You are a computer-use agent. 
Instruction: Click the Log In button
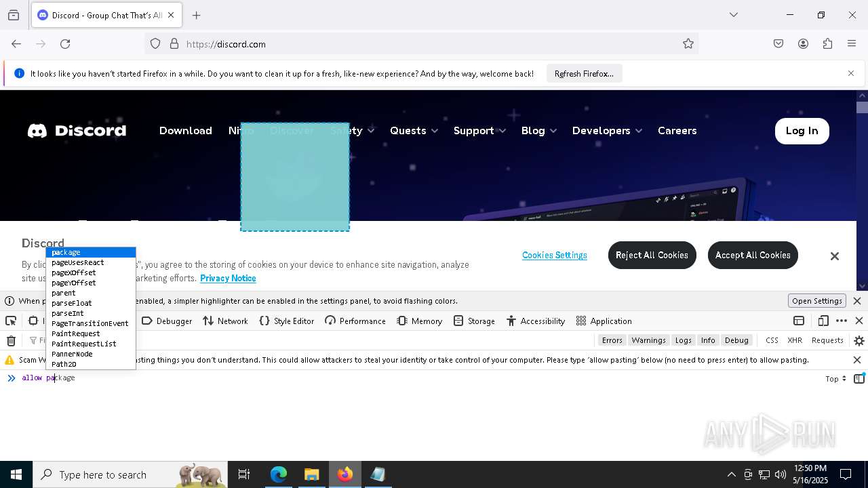802,131
